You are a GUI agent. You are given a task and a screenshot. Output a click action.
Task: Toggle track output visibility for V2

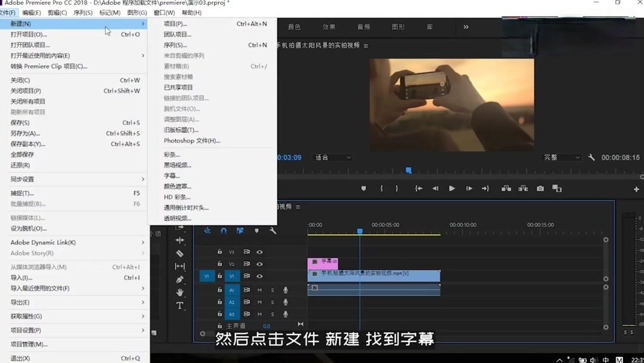pyautogui.click(x=259, y=264)
